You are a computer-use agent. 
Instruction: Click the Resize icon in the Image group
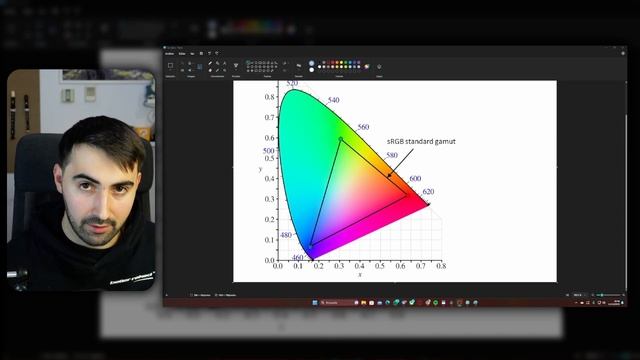pos(182,70)
